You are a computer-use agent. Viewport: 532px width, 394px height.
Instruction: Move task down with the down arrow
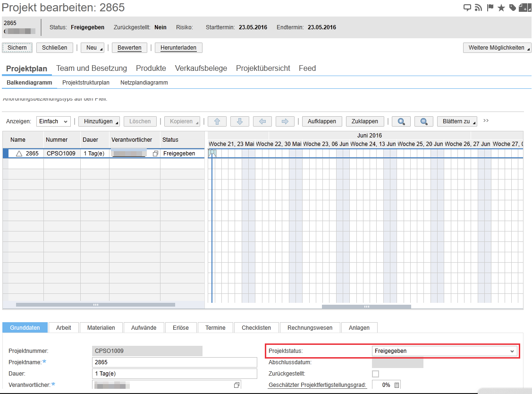click(x=239, y=121)
